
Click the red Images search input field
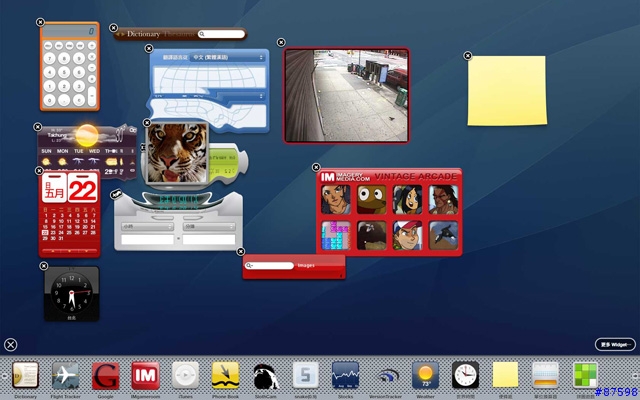pyautogui.click(x=269, y=266)
